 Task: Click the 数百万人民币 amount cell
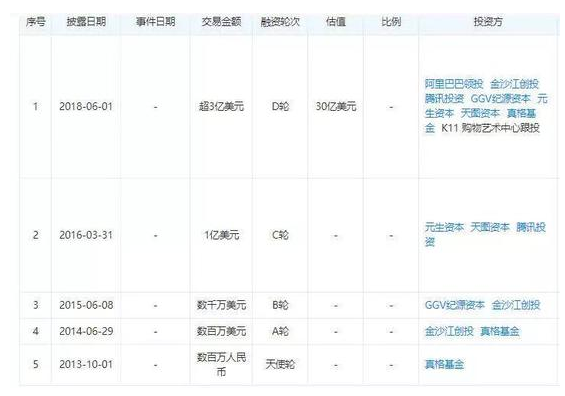(221, 364)
